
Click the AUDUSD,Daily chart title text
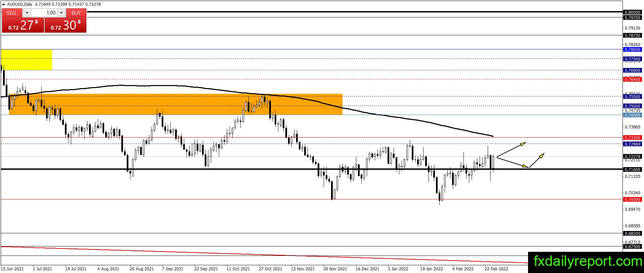click(19, 4)
